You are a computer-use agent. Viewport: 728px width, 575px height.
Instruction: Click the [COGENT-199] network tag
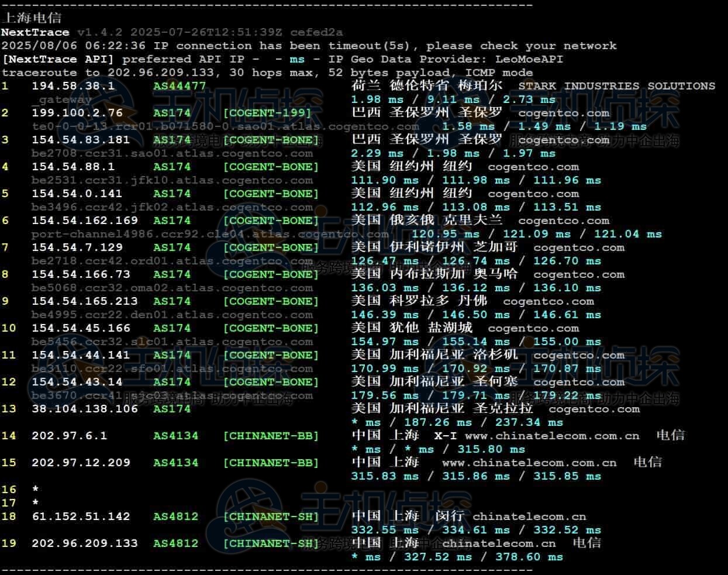(x=271, y=113)
